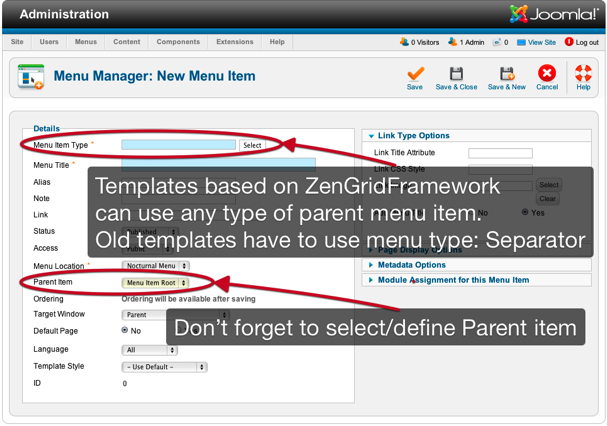The height and width of the screenshot is (426, 607).
Task: Open the Help menu in the menu bar
Action: [277, 42]
